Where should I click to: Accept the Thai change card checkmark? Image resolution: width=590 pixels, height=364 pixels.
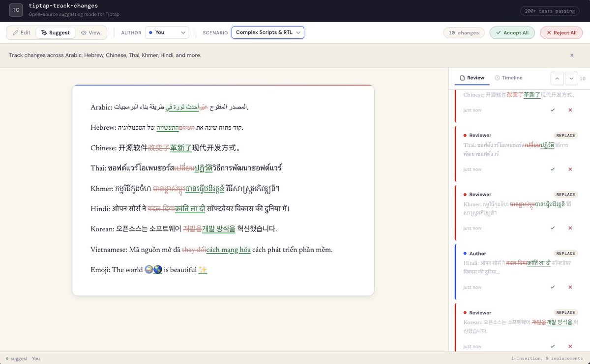[553, 169]
